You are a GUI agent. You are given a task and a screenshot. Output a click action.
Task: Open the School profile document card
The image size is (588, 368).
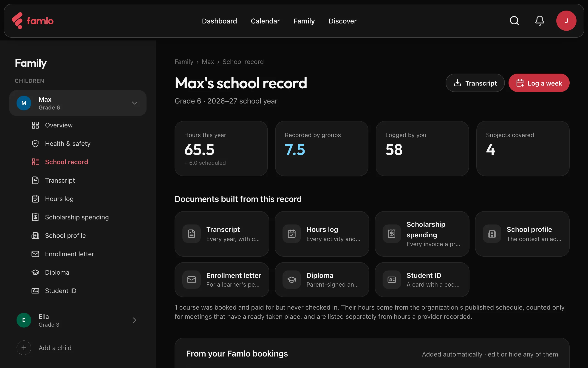[522, 234]
